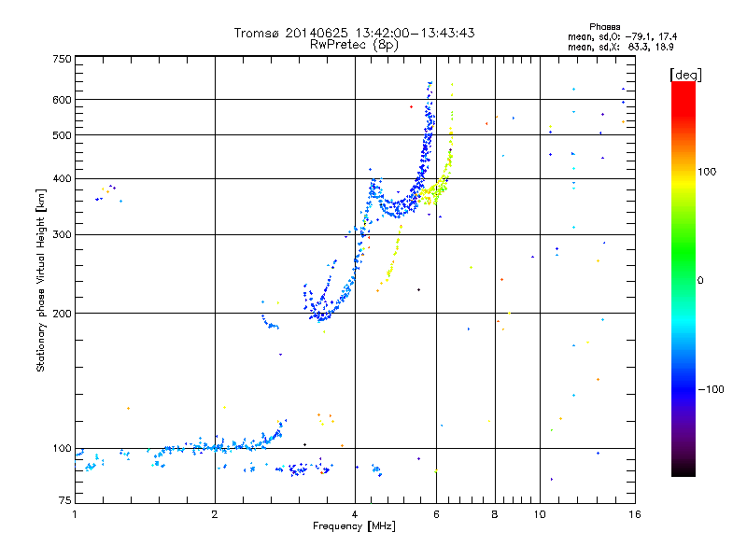Click the y-axis tick label "500"
This screenshot has height=560, width=747.
(x=62, y=135)
